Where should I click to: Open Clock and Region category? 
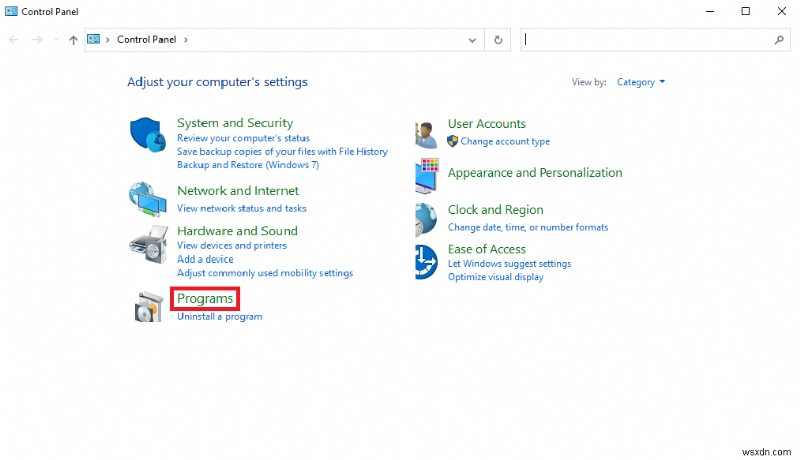tap(495, 210)
